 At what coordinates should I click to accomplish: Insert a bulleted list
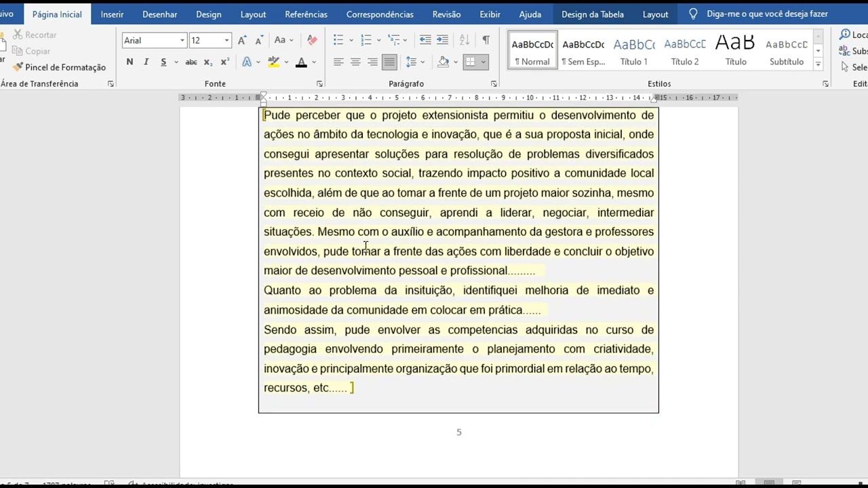point(338,41)
